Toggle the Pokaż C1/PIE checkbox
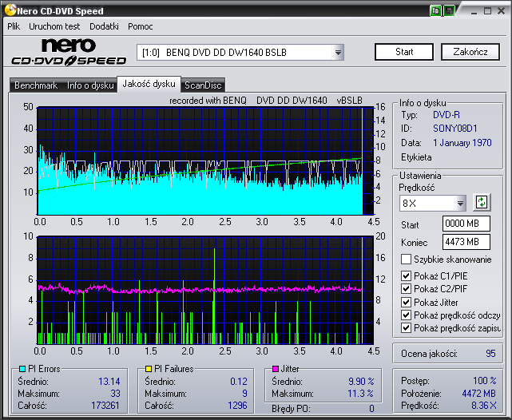 [406, 276]
